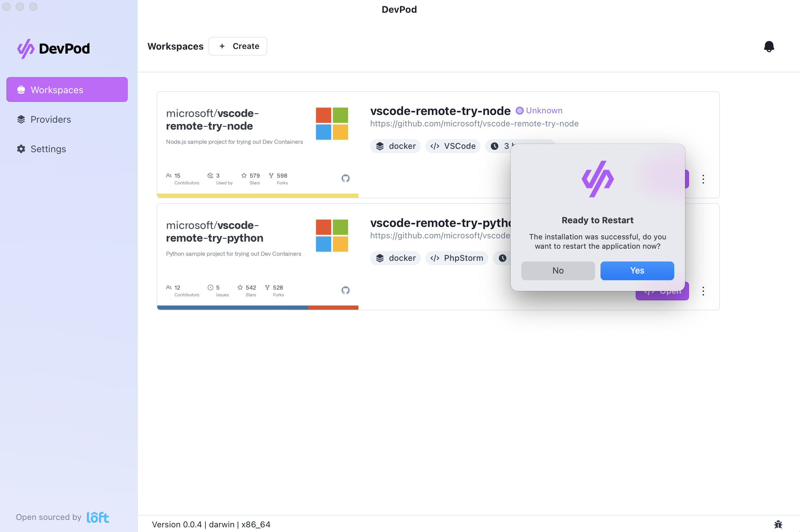800x532 pixels.
Task: Click the docker provider tag on try-python
Action: coord(395,258)
